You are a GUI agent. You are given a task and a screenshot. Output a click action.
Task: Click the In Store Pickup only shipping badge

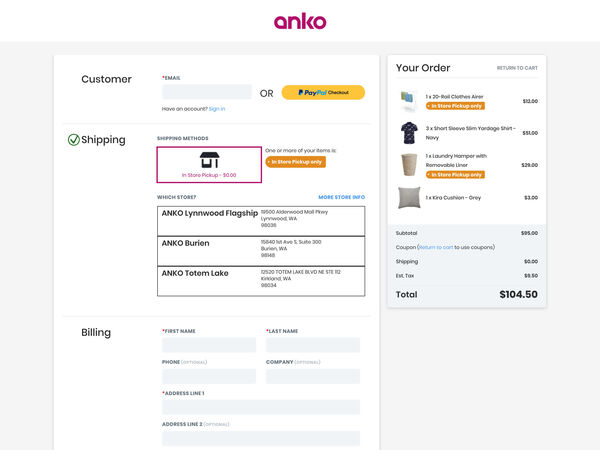pos(295,162)
